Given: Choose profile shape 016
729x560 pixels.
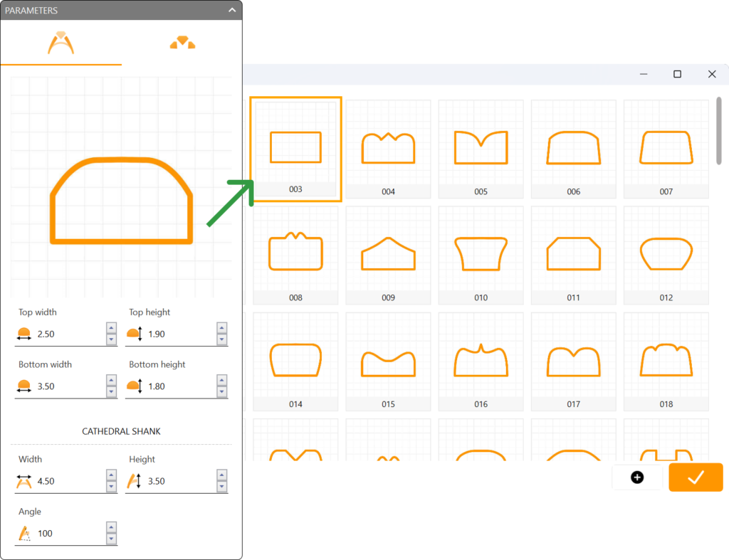Looking at the screenshot, I should [x=481, y=361].
